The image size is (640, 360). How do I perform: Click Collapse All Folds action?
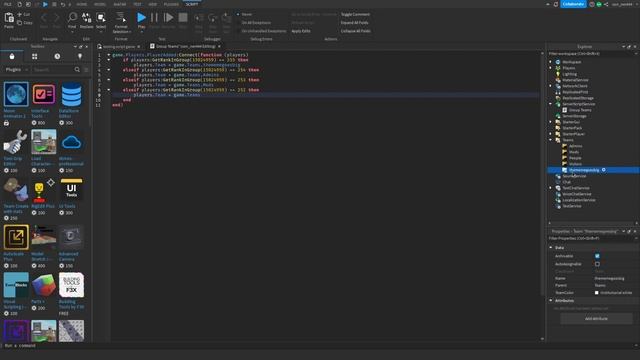coord(356,31)
